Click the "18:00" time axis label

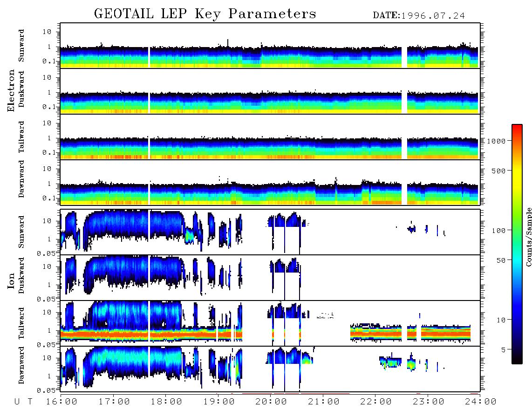(167, 402)
